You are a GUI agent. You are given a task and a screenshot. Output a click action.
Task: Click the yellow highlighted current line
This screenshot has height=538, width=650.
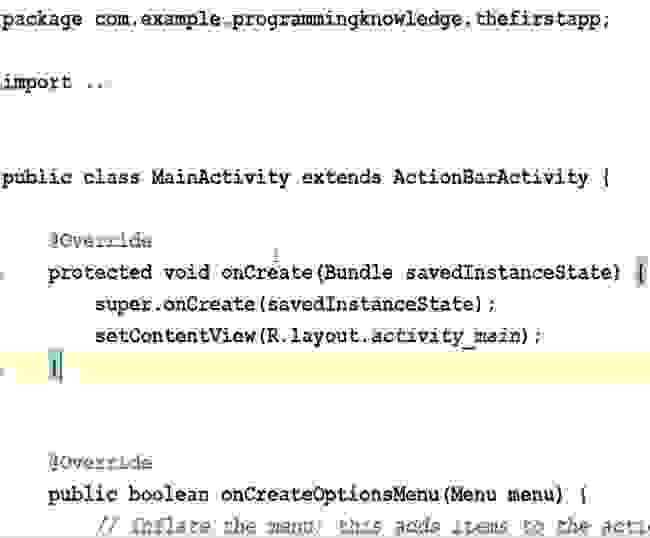point(325,368)
